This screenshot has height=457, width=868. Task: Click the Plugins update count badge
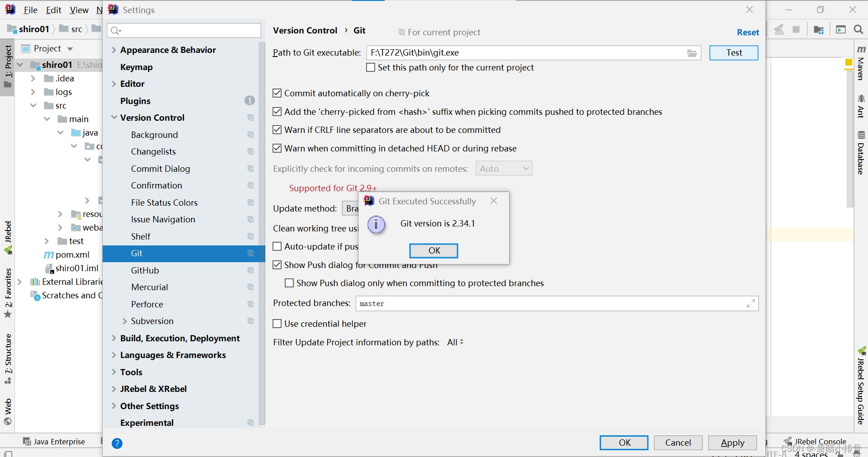coord(250,100)
